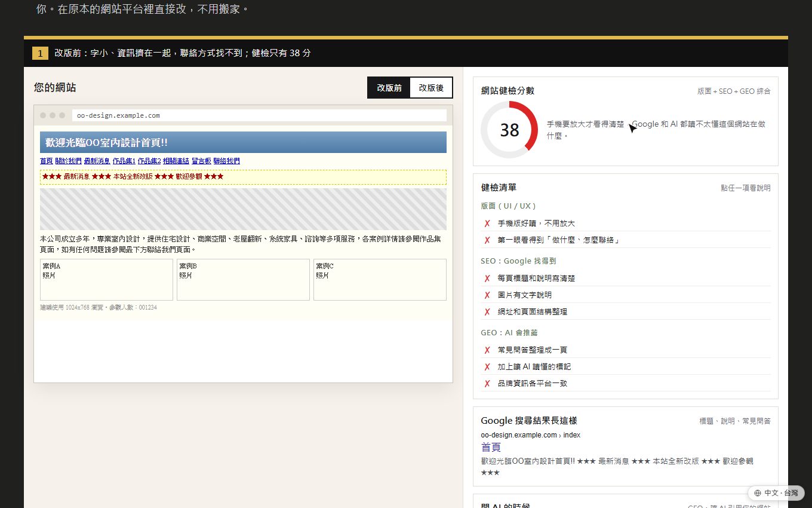Click the red X beside 品牌資訊各平台一致

pos(487,384)
